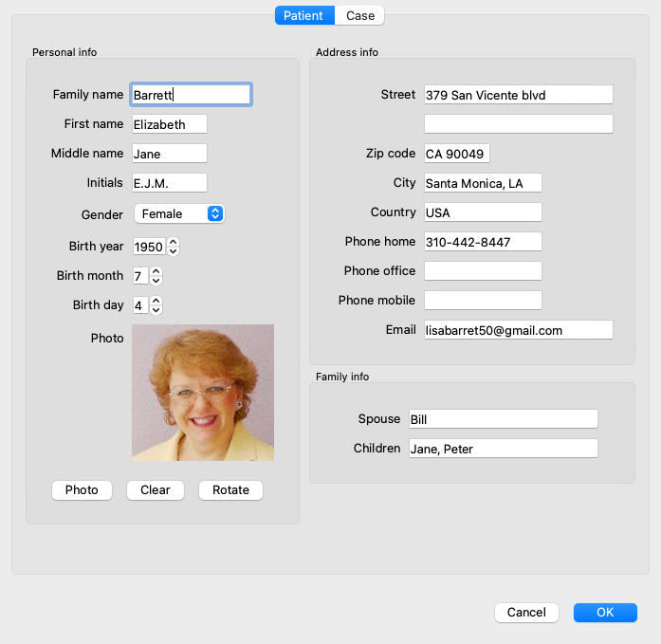The height and width of the screenshot is (644, 661).
Task: Click the First name field with Elizabeth
Action: [170, 124]
